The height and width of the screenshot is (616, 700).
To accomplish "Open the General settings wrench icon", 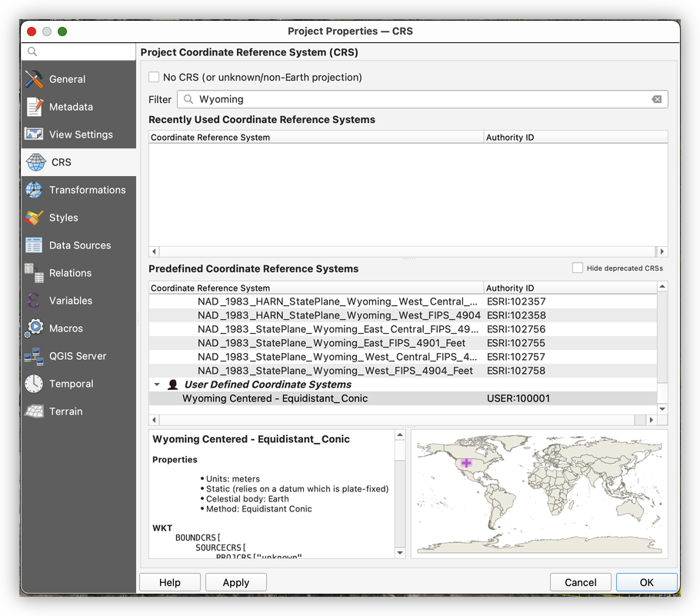I will point(34,79).
